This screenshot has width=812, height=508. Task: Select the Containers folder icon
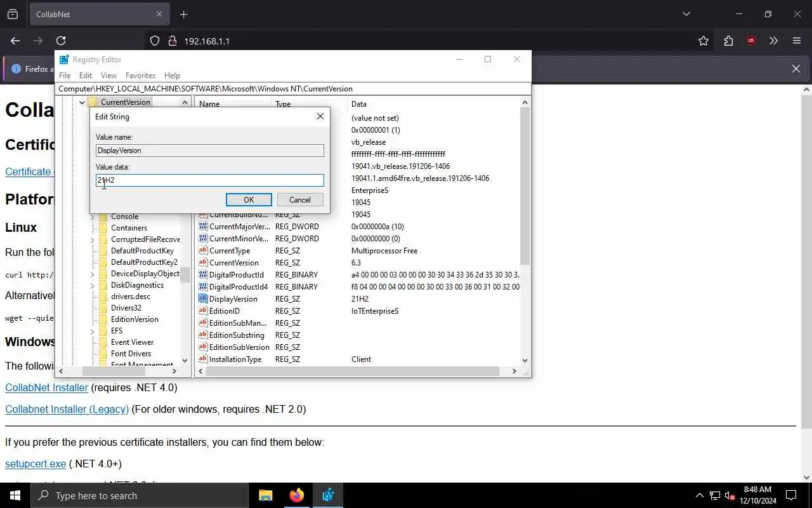point(103,228)
